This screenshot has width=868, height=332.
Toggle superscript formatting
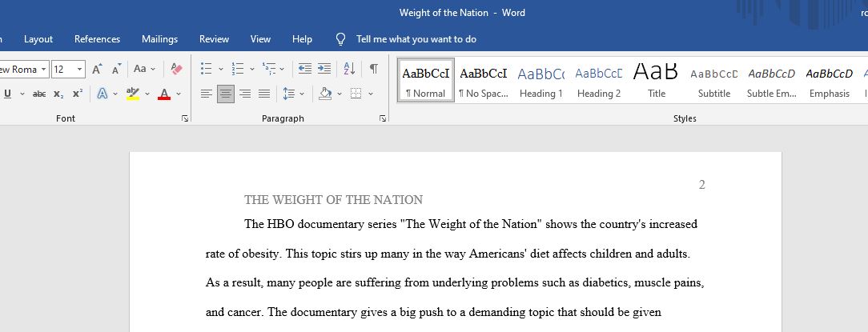pos(78,94)
